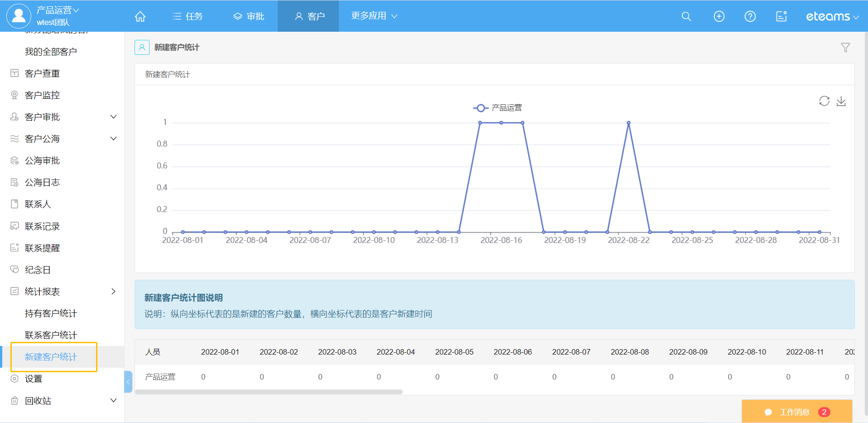Click the plus circle quick-create icon
Screen dimensions: 868x423
[x=719, y=17]
